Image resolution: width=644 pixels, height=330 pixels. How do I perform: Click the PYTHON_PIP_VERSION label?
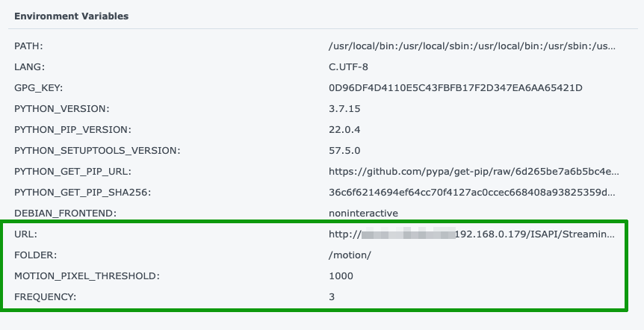(x=72, y=130)
